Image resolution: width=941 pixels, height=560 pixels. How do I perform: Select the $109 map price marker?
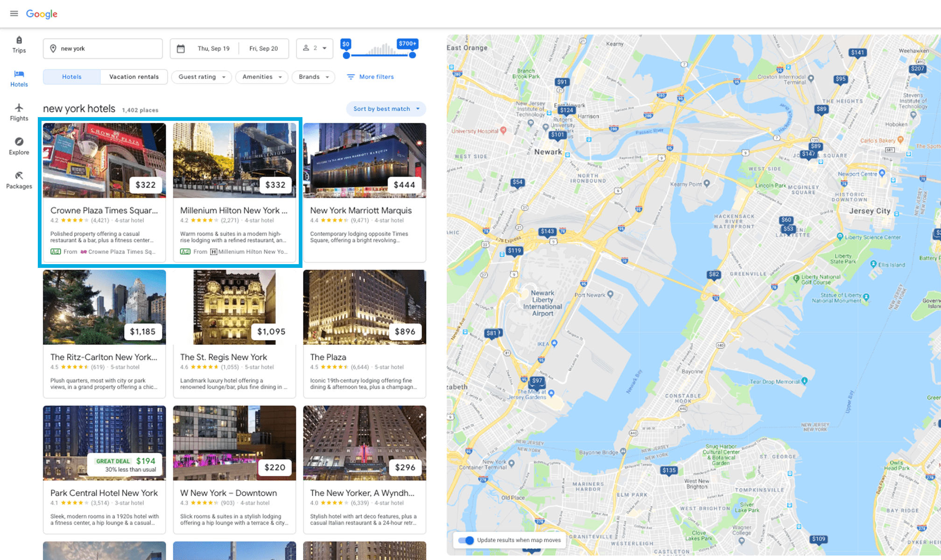tap(819, 539)
